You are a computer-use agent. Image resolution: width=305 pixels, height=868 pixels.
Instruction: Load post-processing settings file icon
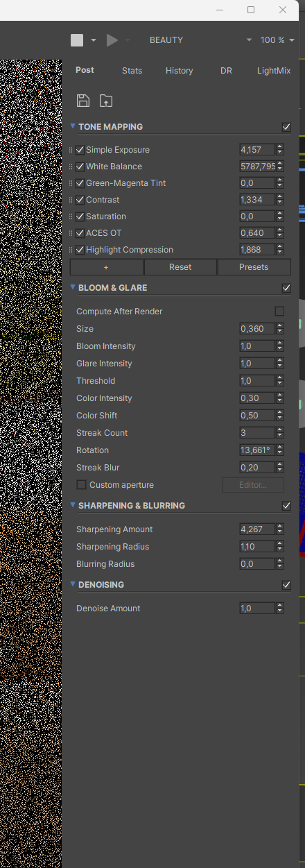(105, 101)
